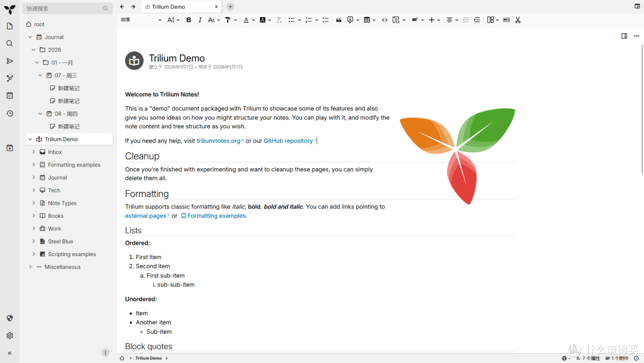Insert a bulleted list
Viewport: 644px width, 363px height.
click(x=291, y=20)
